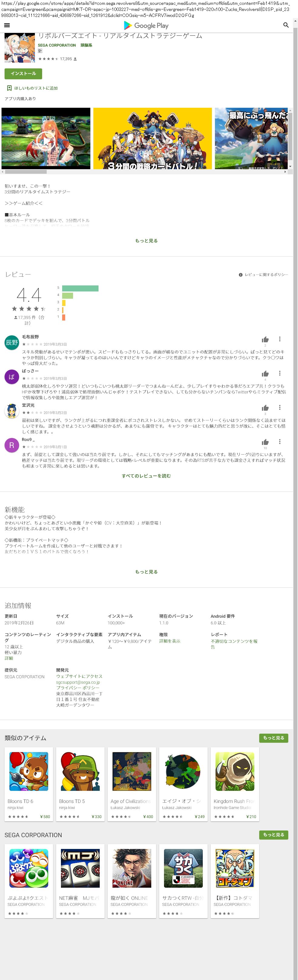This screenshot has width=298, height=980.
Task: Click the 12+ content rating badge
Action: (x=40, y=51)
